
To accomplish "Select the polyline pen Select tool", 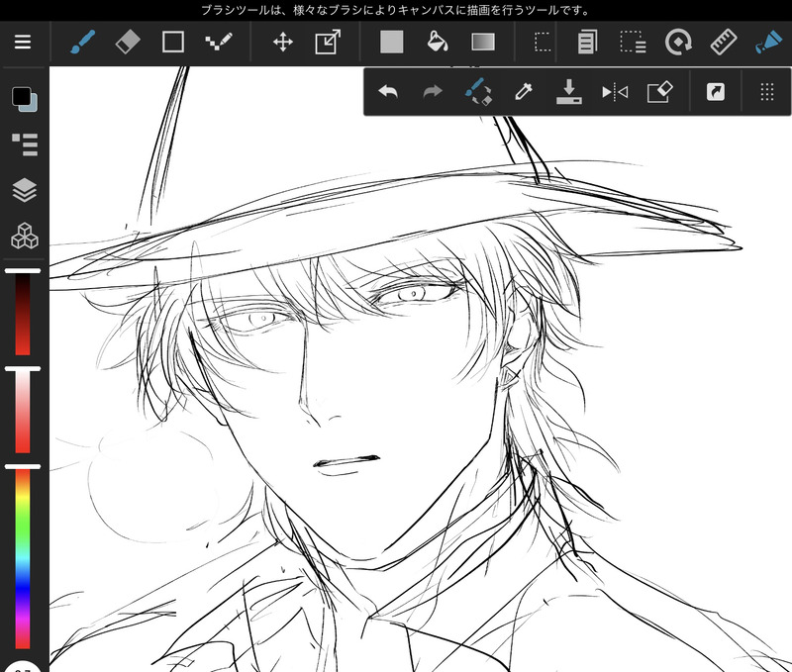I will click(219, 42).
